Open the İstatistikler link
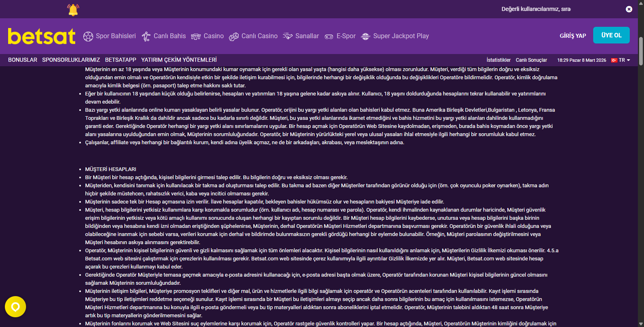 (x=498, y=60)
